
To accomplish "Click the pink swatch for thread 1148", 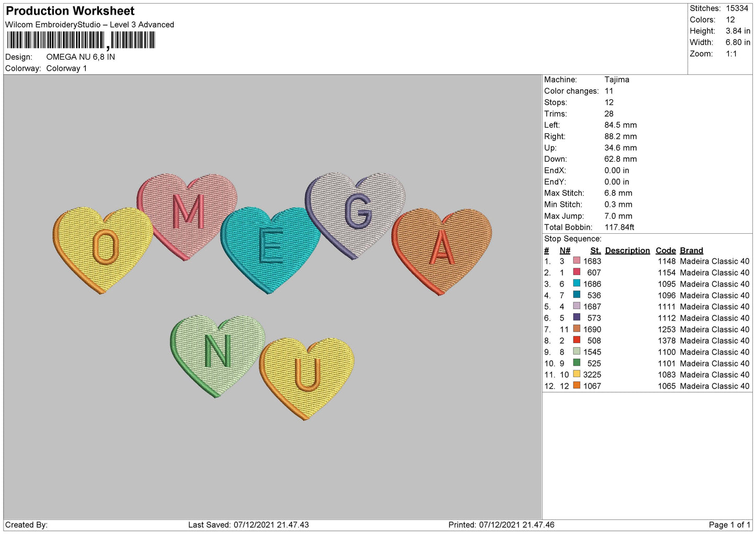I will [x=577, y=261].
